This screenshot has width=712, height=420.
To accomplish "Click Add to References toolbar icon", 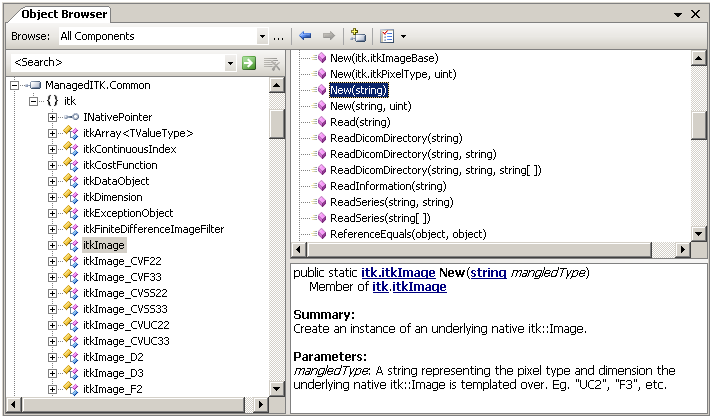I will click(x=359, y=36).
